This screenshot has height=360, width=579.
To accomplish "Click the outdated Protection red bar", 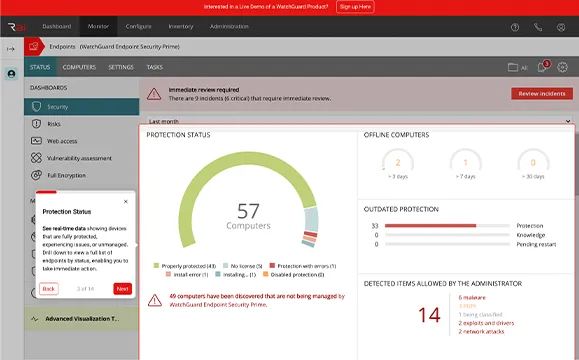I will coord(430,226).
